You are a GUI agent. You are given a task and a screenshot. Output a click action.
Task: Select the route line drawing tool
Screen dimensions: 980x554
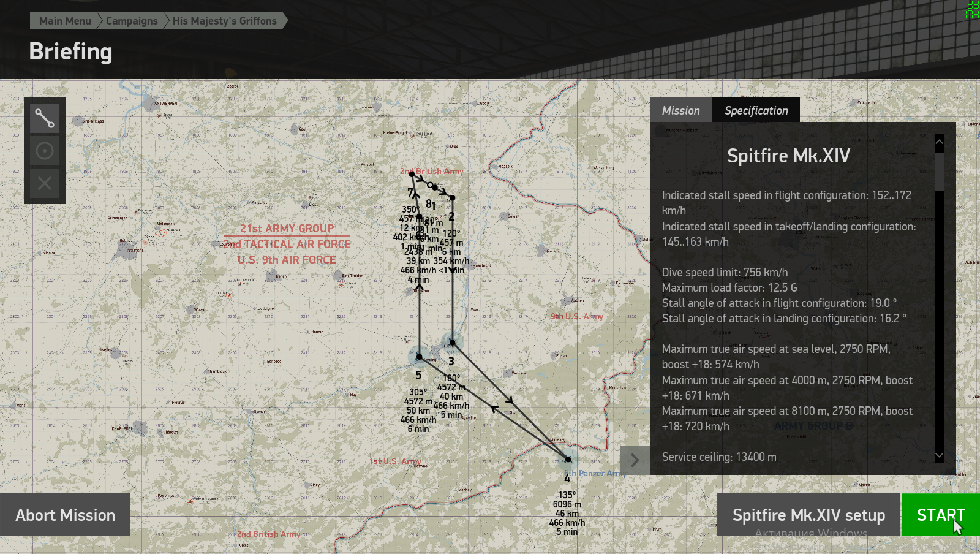45,118
